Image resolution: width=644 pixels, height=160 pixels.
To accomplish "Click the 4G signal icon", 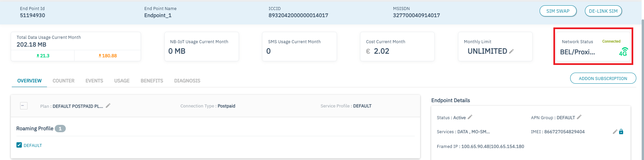I will [x=623, y=52].
